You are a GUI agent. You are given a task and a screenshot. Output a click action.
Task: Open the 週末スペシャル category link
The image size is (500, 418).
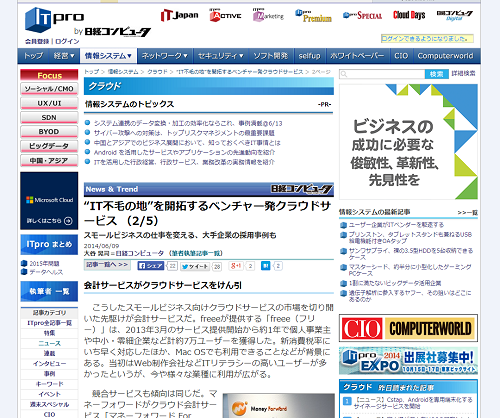49,404
